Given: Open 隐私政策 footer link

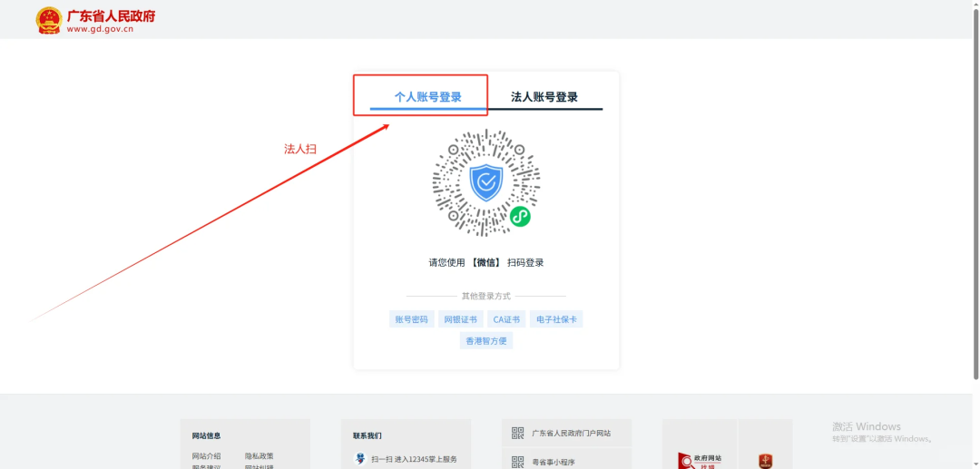Looking at the screenshot, I should click(x=260, y=456).
